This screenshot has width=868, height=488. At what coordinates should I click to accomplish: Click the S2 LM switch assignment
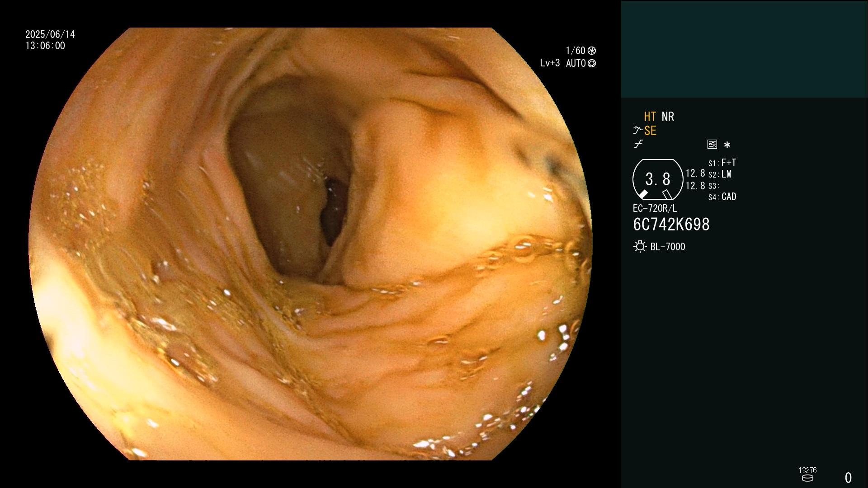coord(720,174)
